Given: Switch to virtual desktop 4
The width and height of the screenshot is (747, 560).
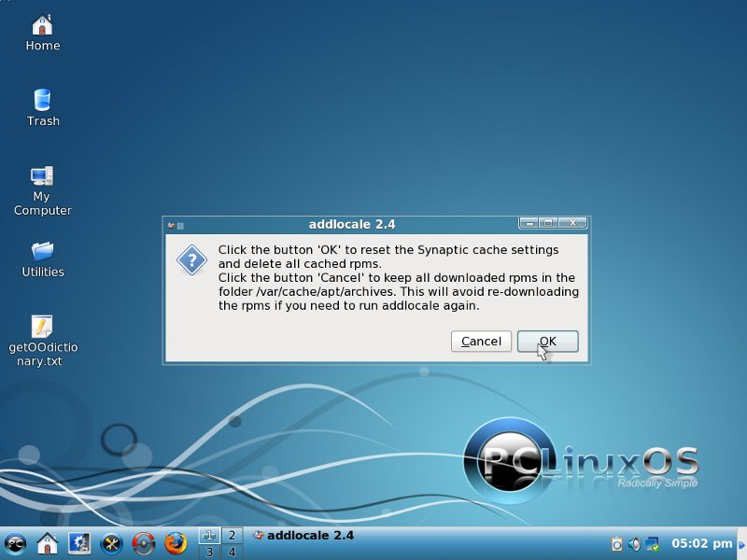Looking at the screenshot, I should coord(231,552).
